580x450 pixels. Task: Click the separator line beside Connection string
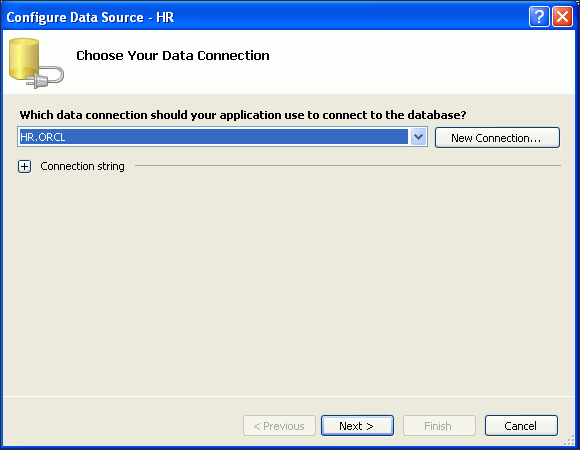348,166
